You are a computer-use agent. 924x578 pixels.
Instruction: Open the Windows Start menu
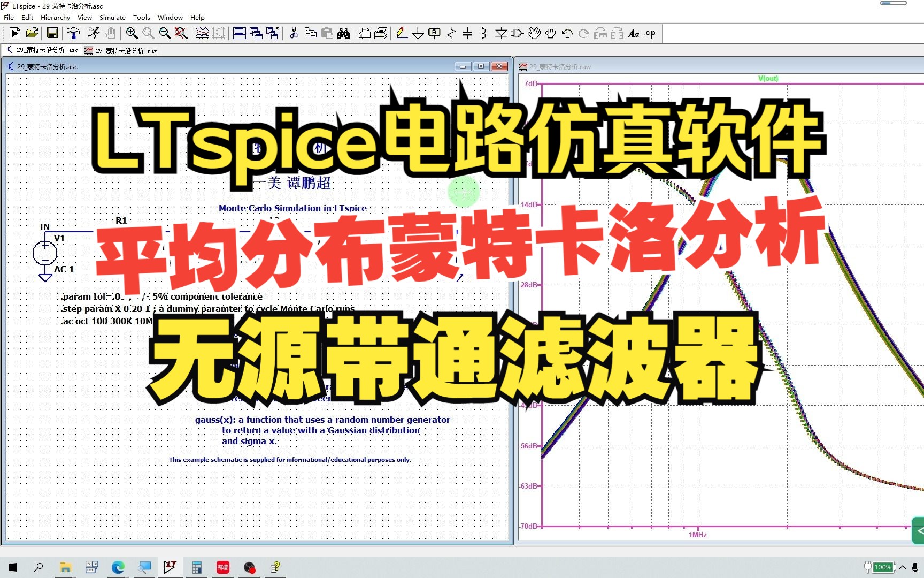pyautogui.click(x=13, y=567)
